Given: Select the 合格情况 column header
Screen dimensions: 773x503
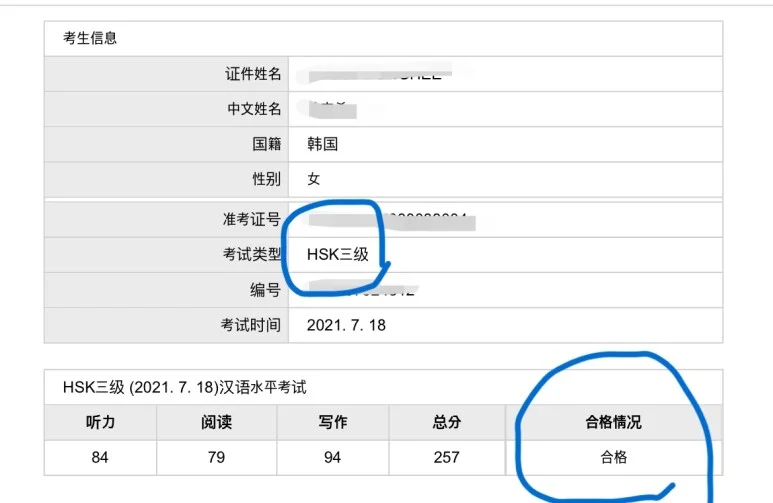Looking at the screenshot, I should 613,422.
